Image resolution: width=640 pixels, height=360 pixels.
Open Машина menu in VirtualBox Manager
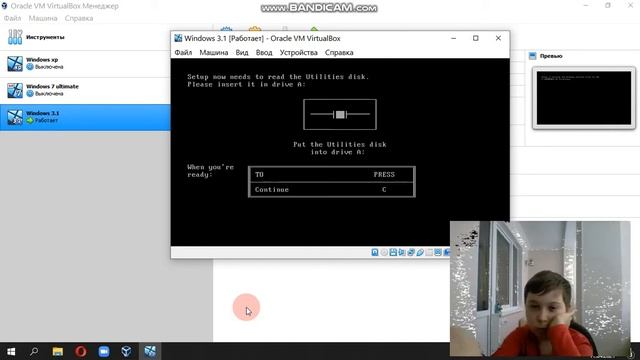point(43,18)
